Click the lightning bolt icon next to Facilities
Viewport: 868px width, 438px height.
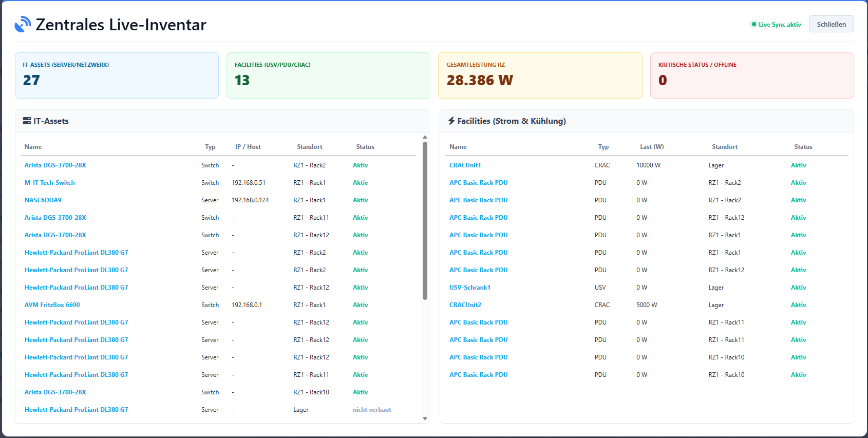point(451,121)
